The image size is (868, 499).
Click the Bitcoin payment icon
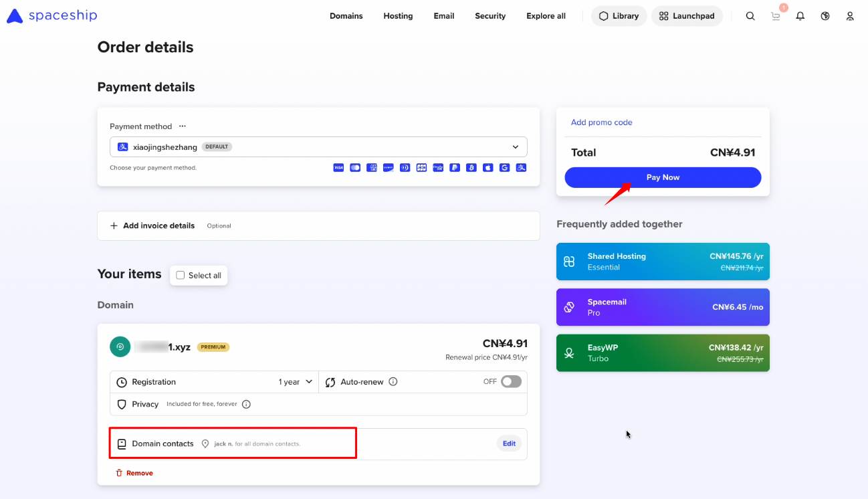point(471,167)
